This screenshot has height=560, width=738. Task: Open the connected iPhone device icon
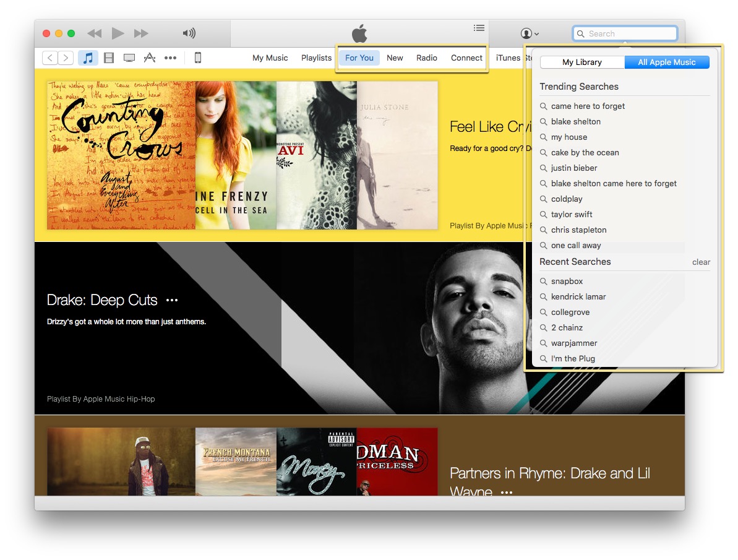pyautogui.click(x=197, y=57)
